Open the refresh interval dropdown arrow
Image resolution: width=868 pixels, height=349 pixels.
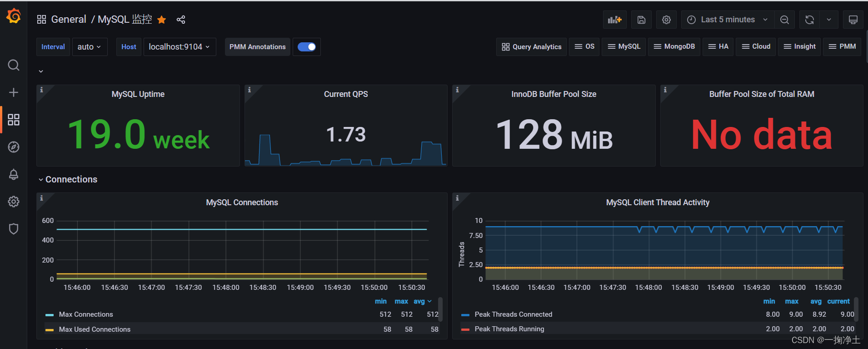tap(829, 20)
